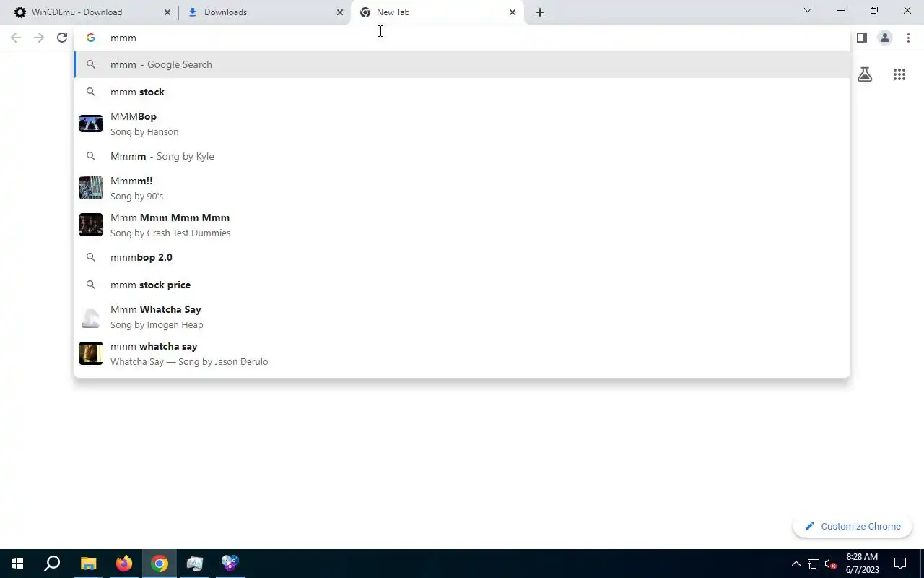Image resolution: width=924 pixels, height=578 pixels.
Task: Open the tab search dropdown chevron
Action: coord(808,11)
